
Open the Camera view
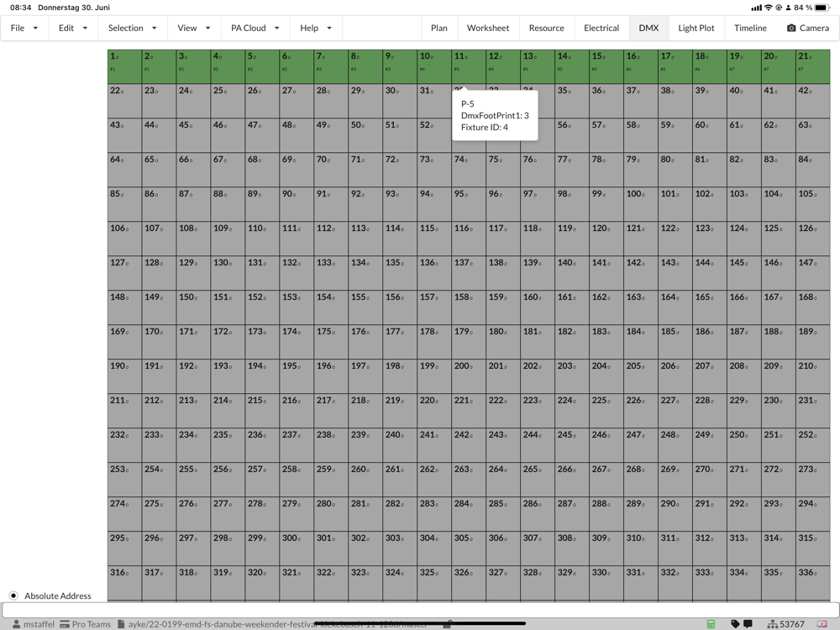click(808, 28)
